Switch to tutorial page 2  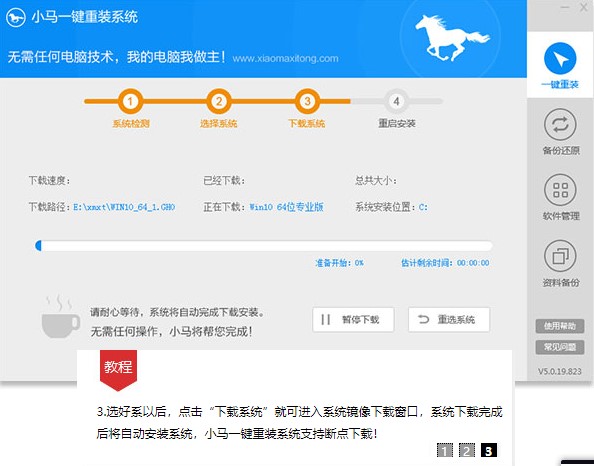point(466,450)
